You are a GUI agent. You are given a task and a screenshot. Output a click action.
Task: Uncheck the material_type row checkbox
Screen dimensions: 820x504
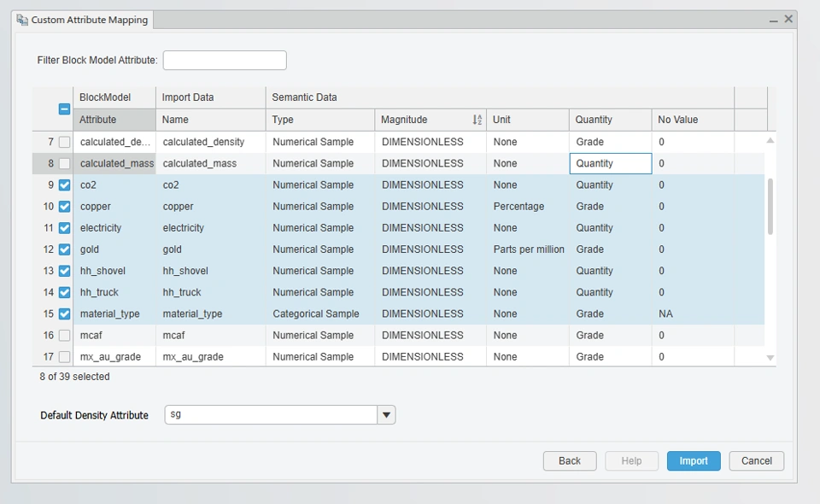tap(64, 314)
